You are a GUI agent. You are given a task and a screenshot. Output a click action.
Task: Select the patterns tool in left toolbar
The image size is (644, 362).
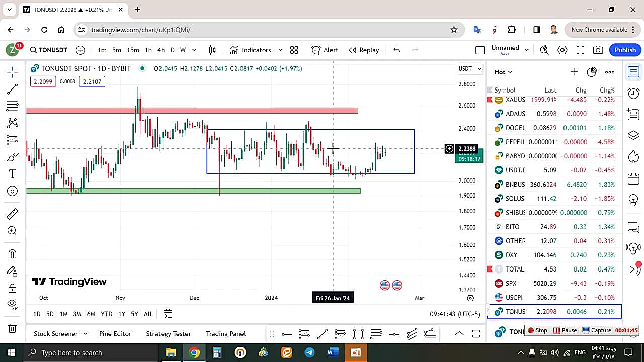13,123
